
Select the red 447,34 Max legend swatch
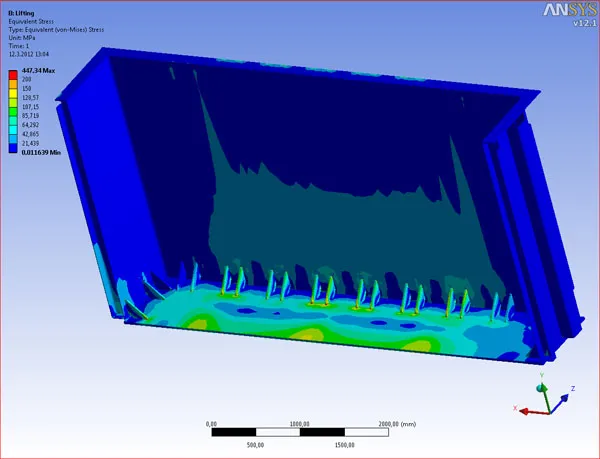click(12, 76)
